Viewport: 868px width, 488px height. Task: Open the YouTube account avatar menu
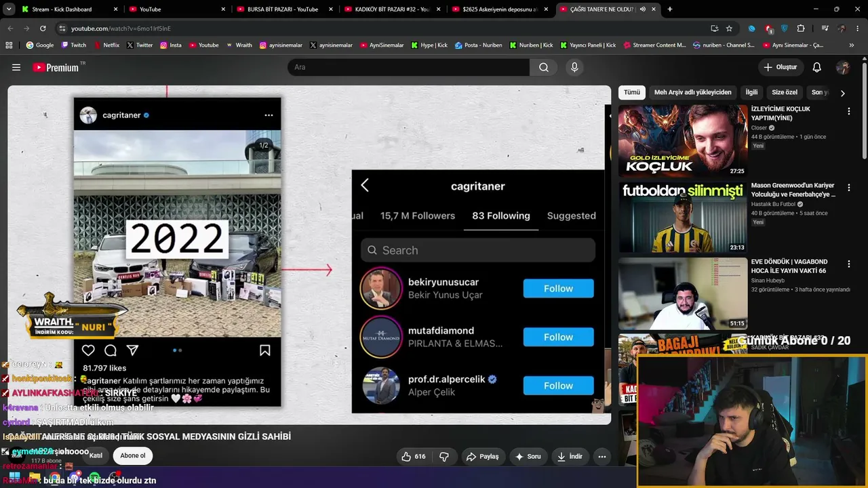(x=843, y=67)
